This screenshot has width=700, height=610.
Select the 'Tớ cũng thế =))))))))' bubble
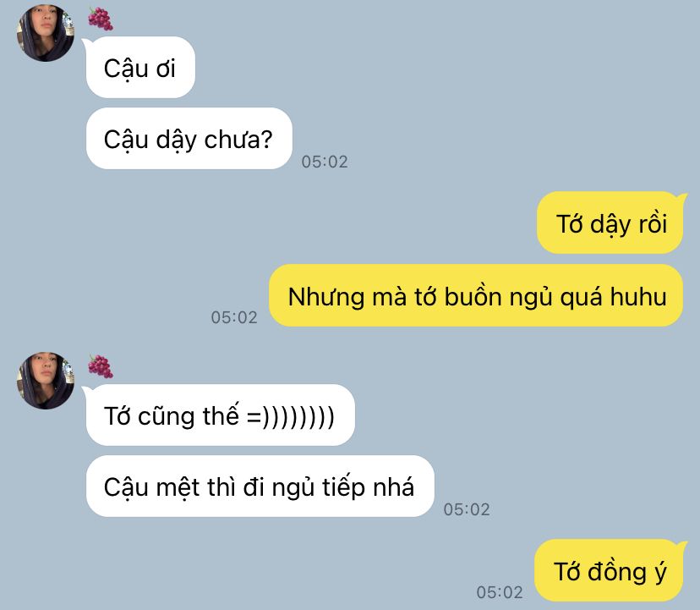[221, 415]
